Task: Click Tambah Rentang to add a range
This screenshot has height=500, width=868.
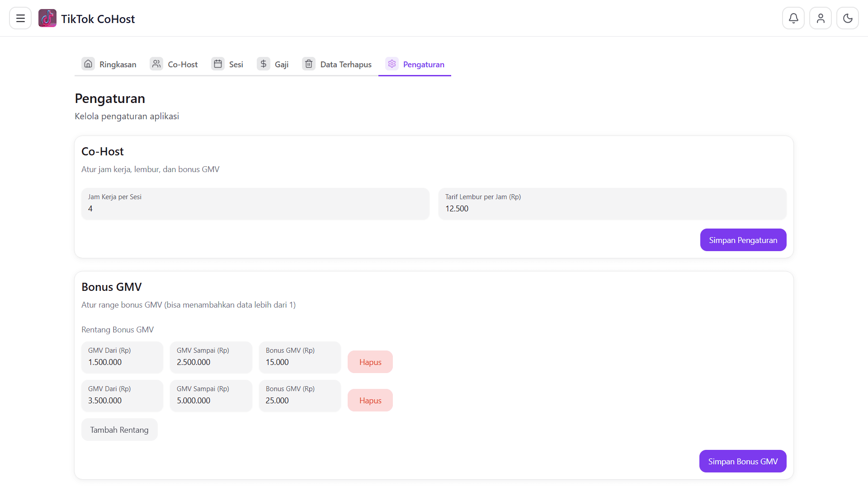Action: tap(119, 430)
